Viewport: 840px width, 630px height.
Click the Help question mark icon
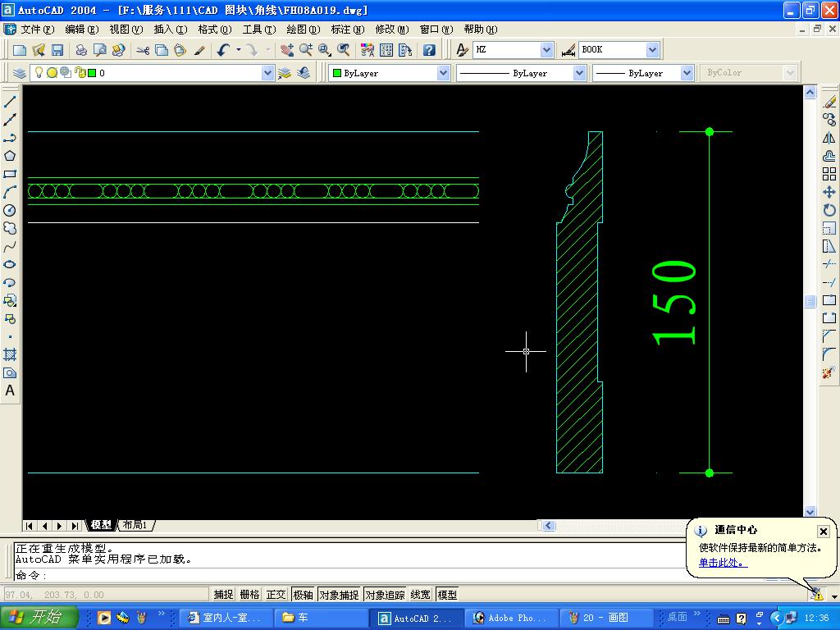(429, 50)
